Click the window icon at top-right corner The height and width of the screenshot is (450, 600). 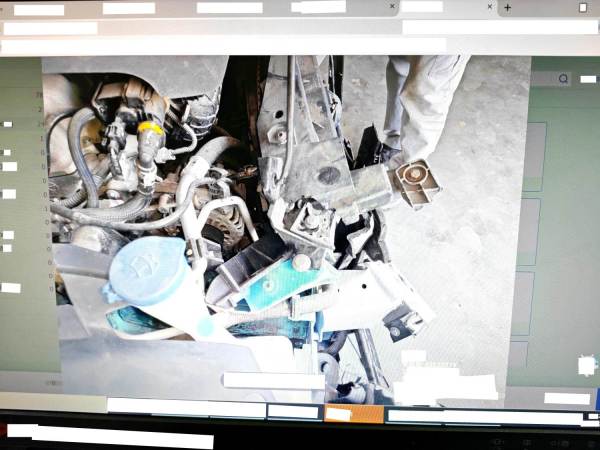[x=583, y=8]
